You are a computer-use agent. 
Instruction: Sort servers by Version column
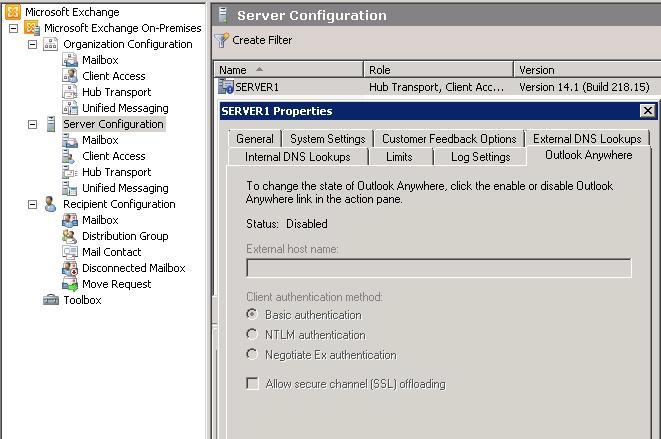point(587,70)
